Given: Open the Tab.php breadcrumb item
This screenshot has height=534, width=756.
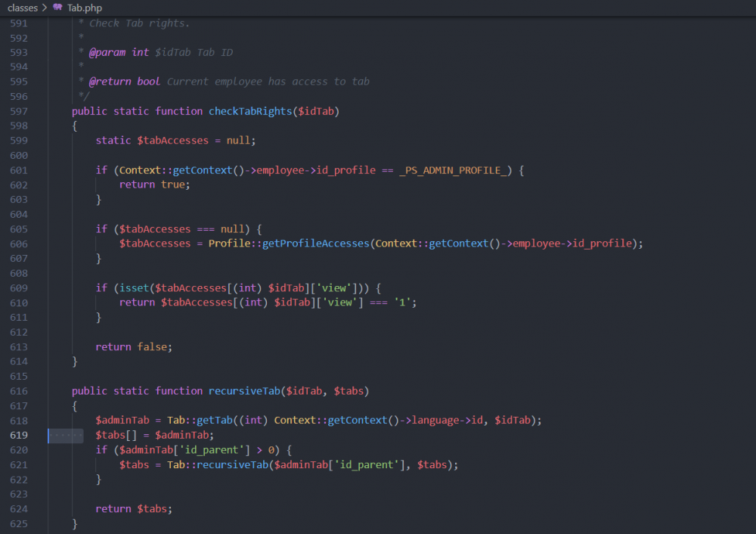Looking at the screenshot, I should [x=85, y=8].
